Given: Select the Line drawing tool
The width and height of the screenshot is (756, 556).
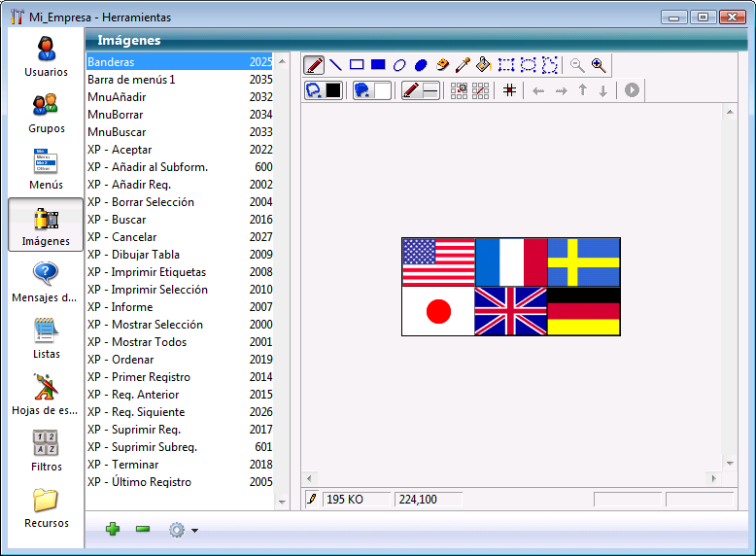Looking at the screenshot, I should tap(335, 65).
